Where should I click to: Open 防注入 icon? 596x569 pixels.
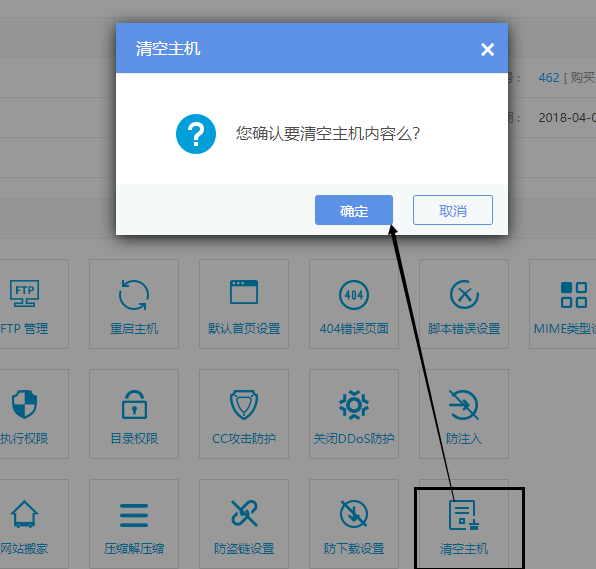(x=464, y=405)
